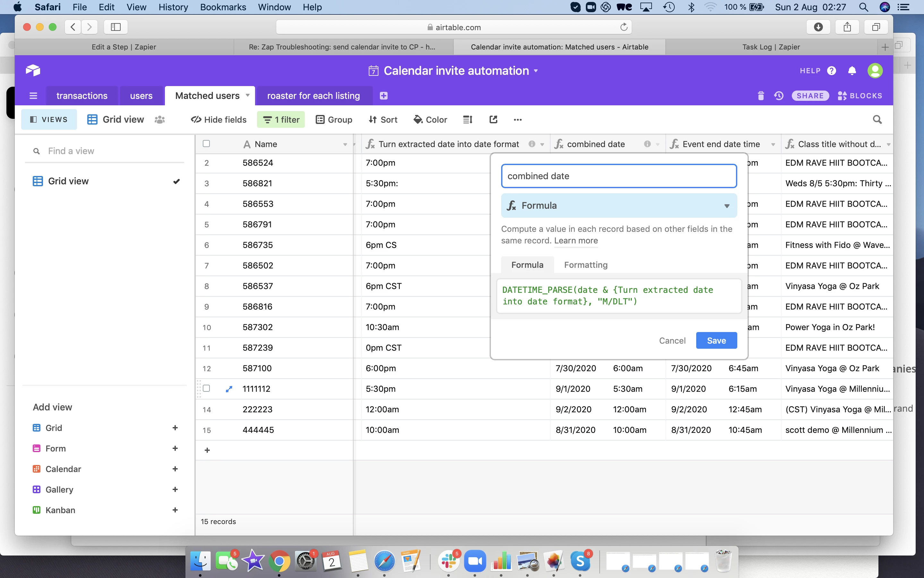Click the help question mark icon
The image size is (924, 578).
click(831, 71)
